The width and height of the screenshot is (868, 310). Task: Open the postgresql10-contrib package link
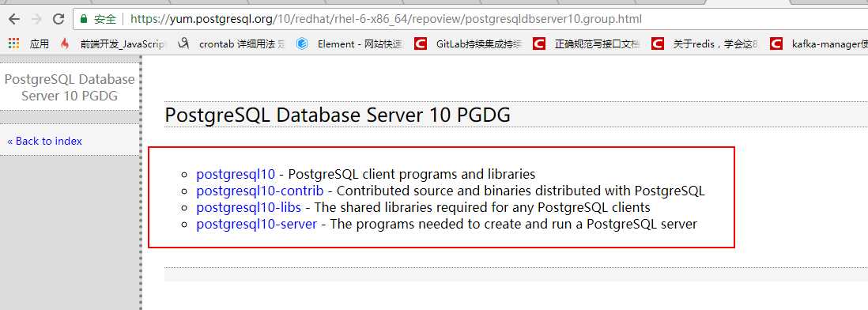click(x=259, y=191)
